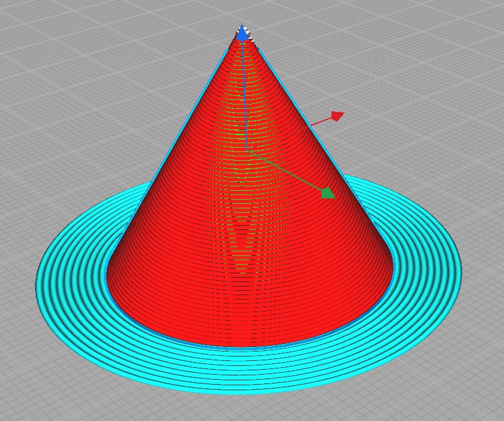
Task: Click the red axis line outside the cone
Action: point(320,122)
